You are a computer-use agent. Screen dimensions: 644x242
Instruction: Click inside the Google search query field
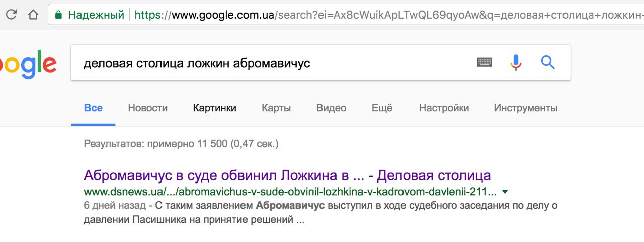272,63
